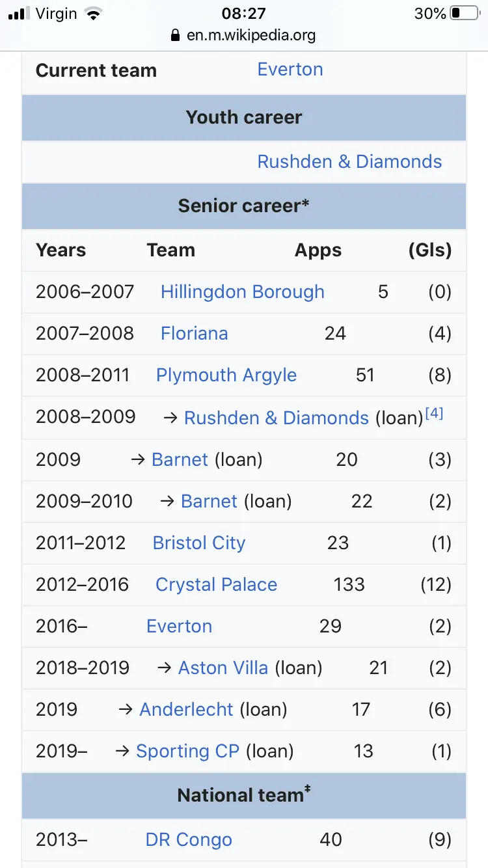
Task: Visit the Aston Villa loan link
Action: (223, 668)
